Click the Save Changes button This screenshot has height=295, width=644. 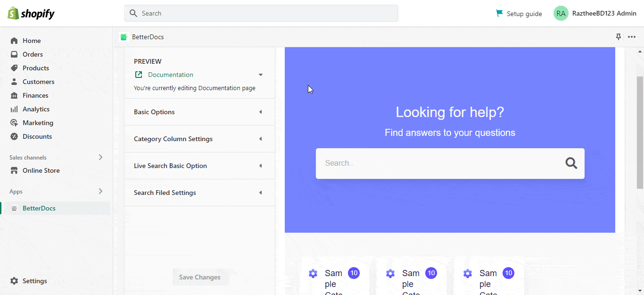click(x=200, y=277)
